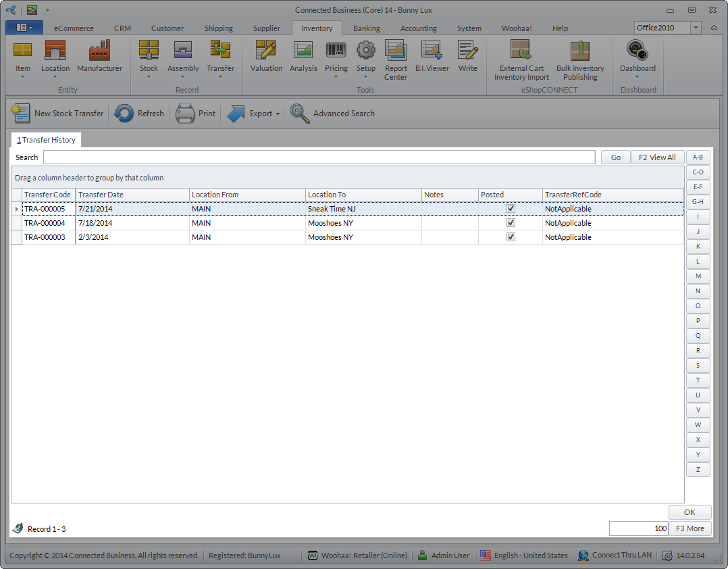Image resolution: width=728 pixels, height=569 pixels.
Task: Click the Analysis chart icon
Action: (x=303, y=51)
